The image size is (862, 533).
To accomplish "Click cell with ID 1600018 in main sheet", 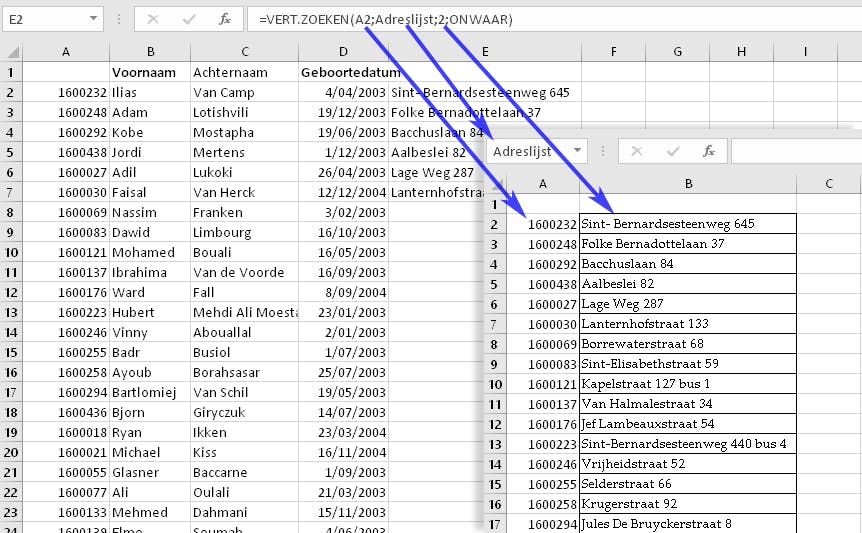I will [x=66, y=432].
